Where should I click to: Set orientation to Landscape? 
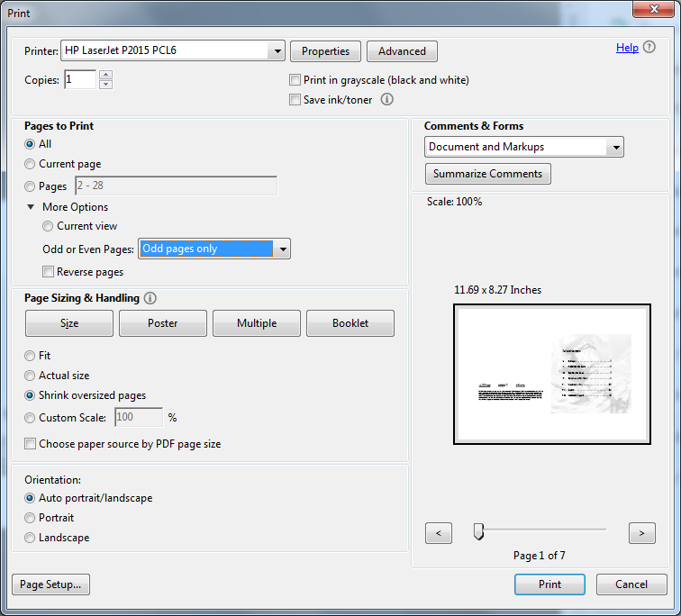pyautogui.click(x=30, y=538)
